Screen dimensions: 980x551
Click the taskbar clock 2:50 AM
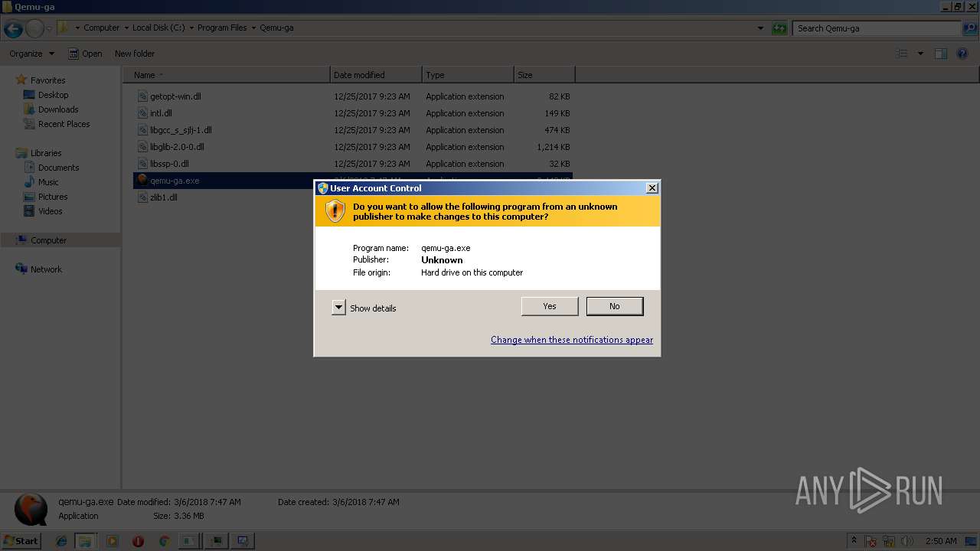(x=941, y=541)
